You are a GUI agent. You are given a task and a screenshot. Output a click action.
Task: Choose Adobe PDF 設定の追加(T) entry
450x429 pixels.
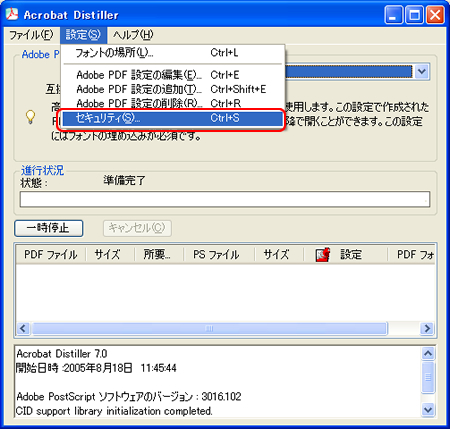173,89
